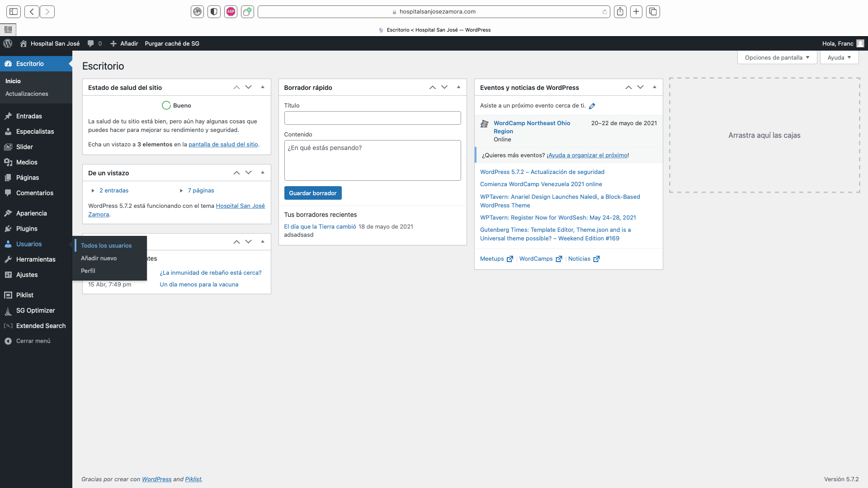
Task: Click Purgar caché de SG
Action: 172,43
